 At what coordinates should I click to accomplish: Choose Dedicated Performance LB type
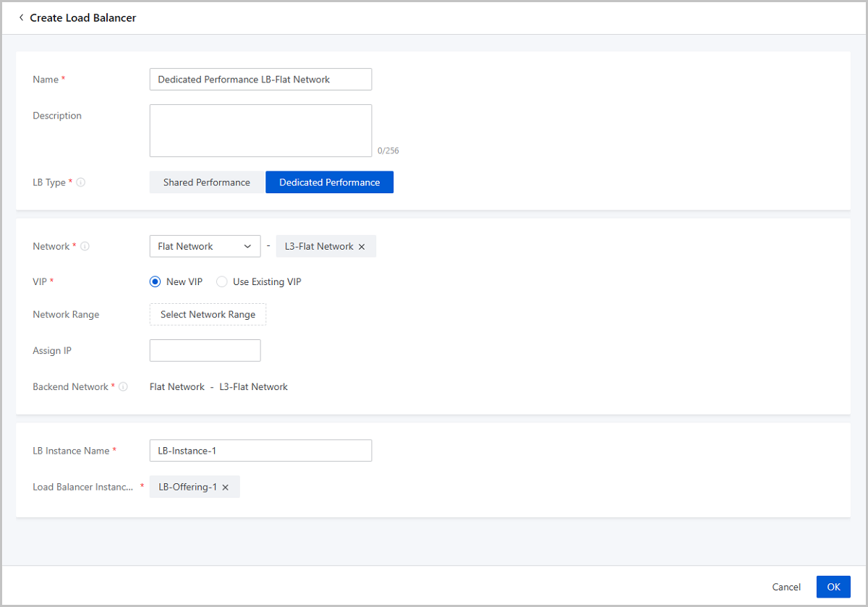[329, 182]
